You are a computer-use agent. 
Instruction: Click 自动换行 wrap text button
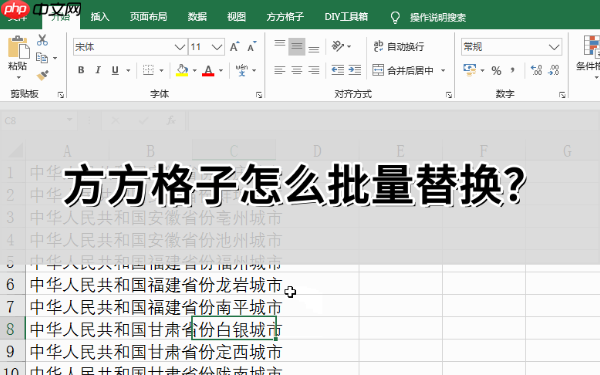398,47
